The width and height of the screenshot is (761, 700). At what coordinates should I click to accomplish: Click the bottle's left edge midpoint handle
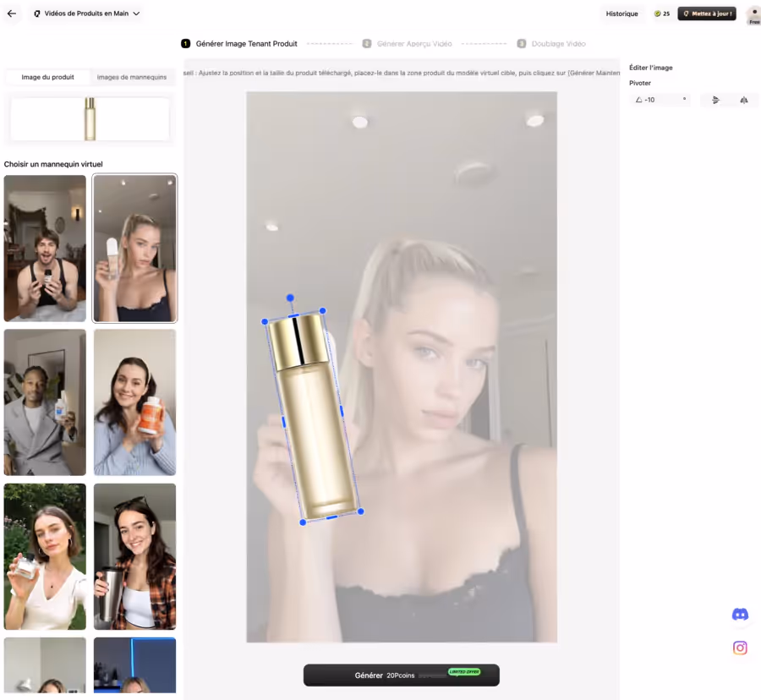[284, 422]
